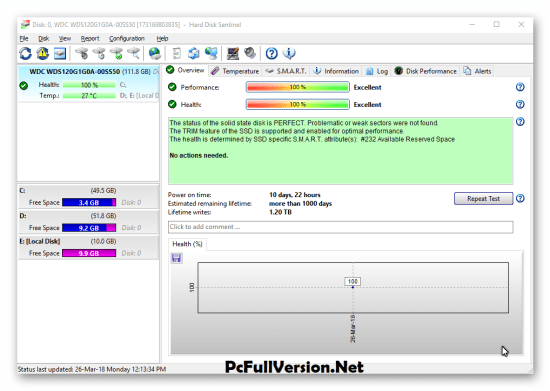Select the Health (%) chart tab
The image size is (550, 391).
click(x=187, y=244)
